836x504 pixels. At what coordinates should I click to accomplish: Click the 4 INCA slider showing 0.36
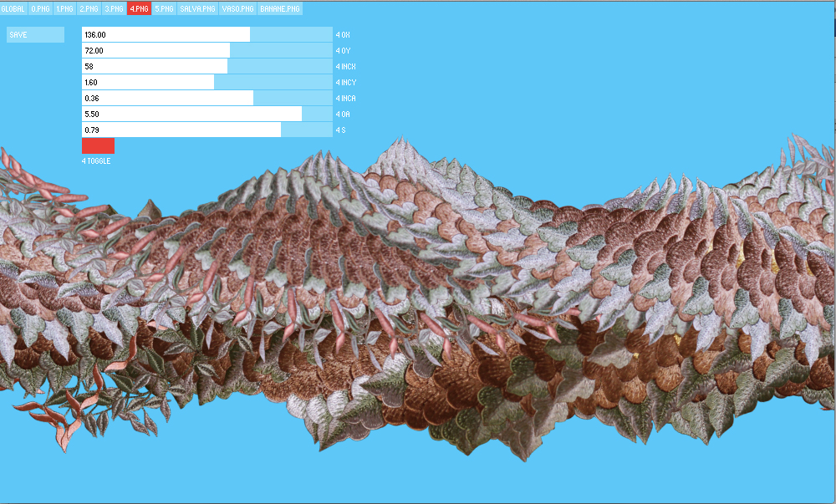tap(206, 98)
